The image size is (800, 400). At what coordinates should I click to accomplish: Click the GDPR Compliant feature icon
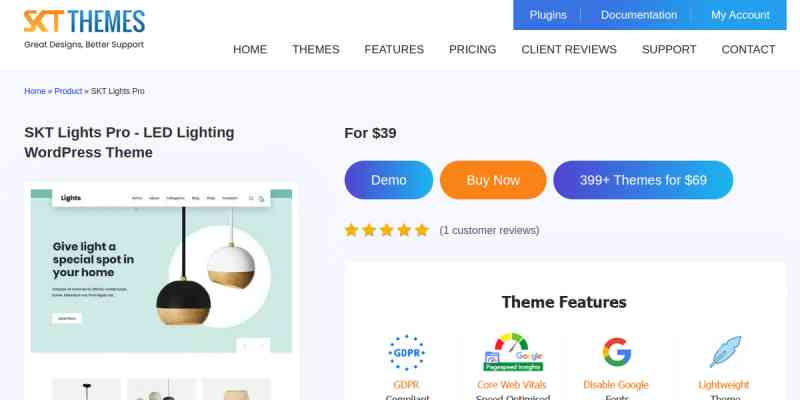click(407, 353)
